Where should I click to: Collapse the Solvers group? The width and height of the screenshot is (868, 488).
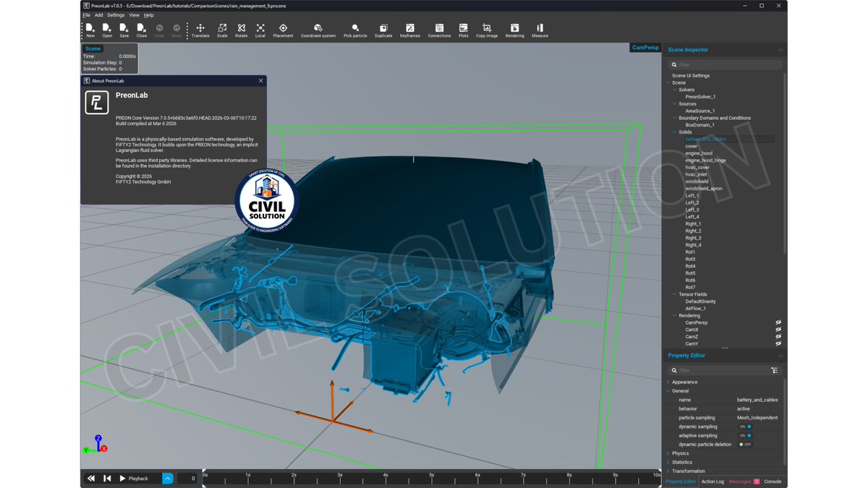point(674,90)
